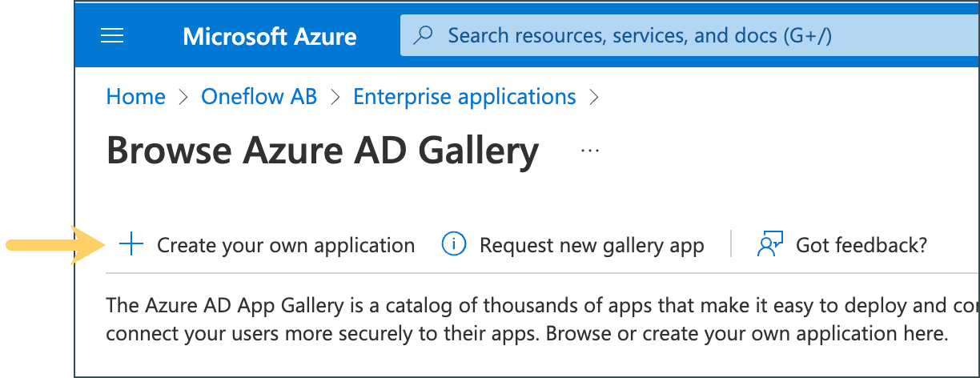The image size is (980, 378).
Task: Open the hamburger portal menu
Action: [x=112, y=36]
